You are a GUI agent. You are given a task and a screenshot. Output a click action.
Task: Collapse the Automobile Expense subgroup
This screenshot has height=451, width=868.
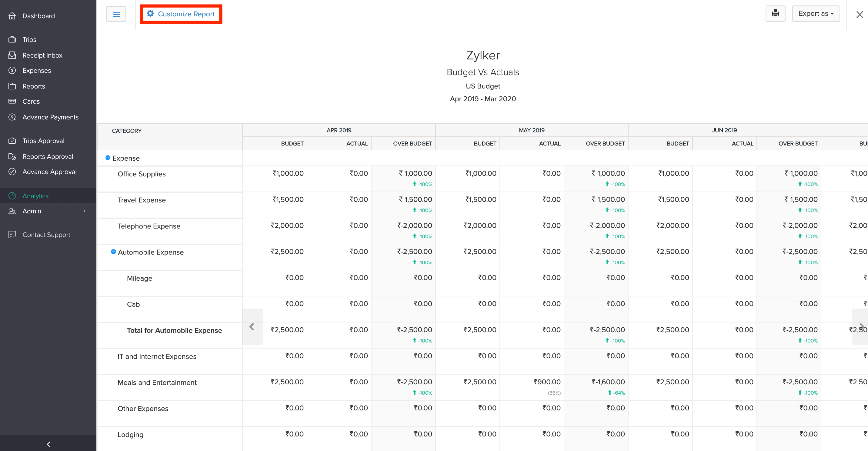pos(113,252)
